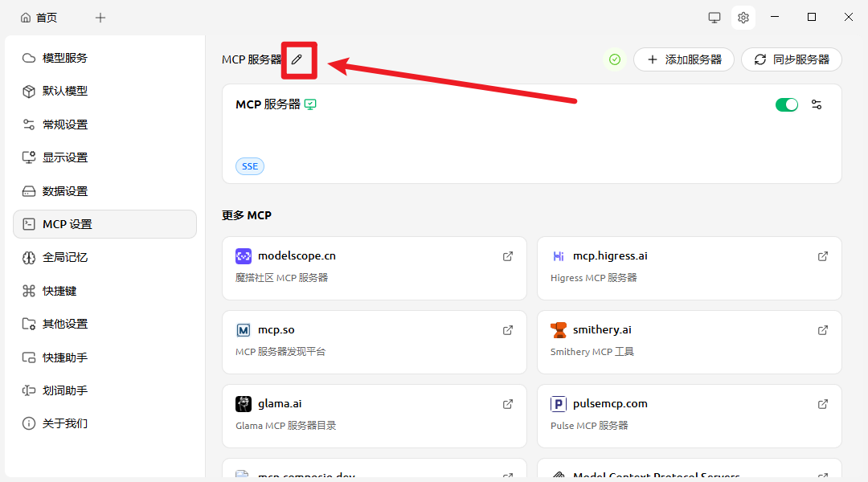Click the brain icon beside 全局记忆
Image resolution: width=868 pixels, height=482 pixels.
pyautogui.click(x=29, y=257)
